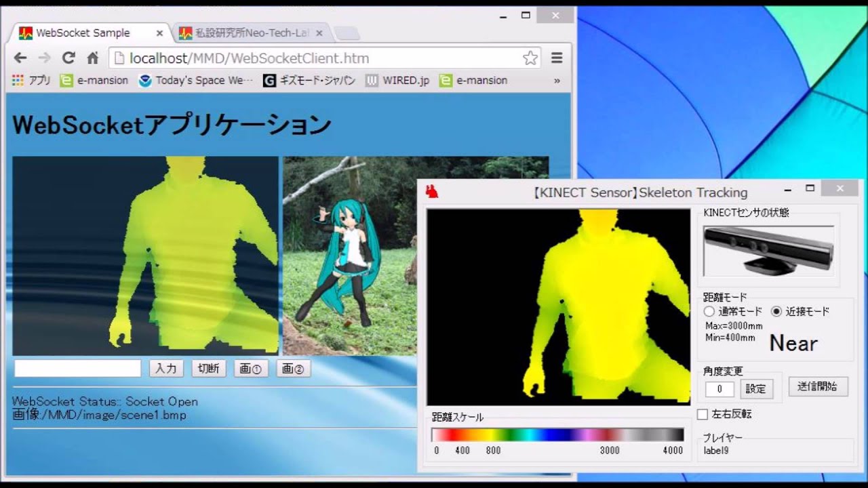Click the 設定 angle set button
Image resolution: width=868 pixels, height=488 pixels.
[755, 389]
